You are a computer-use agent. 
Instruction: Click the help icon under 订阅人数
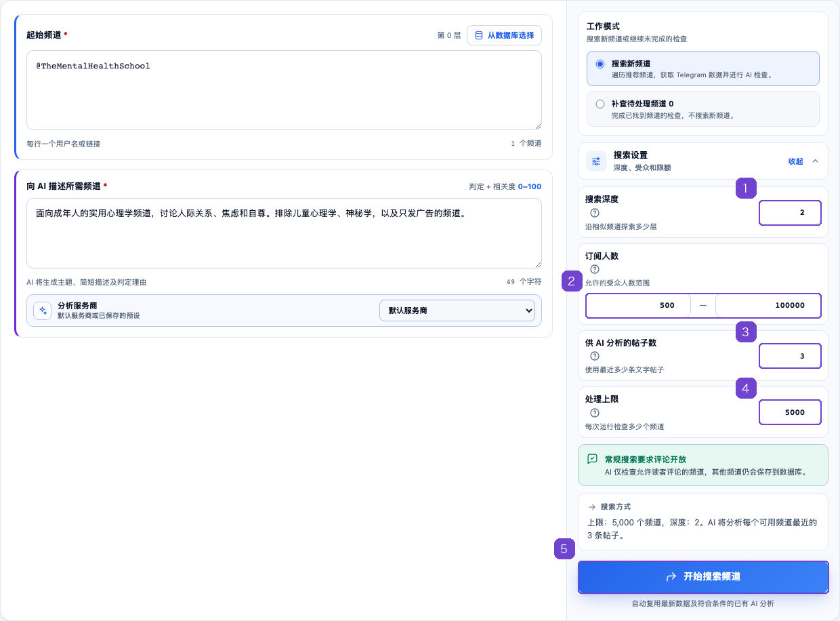595,269
